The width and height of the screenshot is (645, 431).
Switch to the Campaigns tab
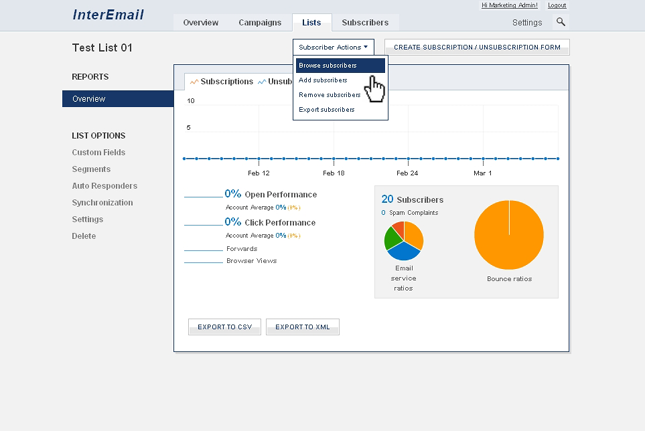point(260,22)
